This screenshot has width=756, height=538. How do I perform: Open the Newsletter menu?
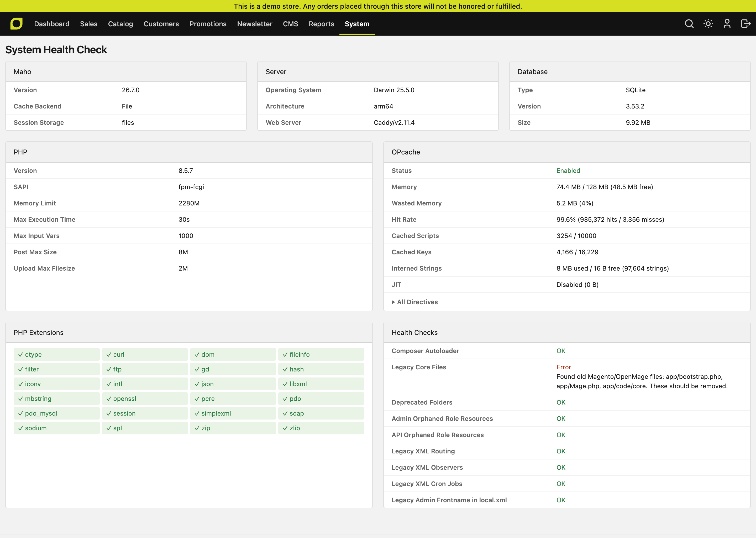coord(255,24)
